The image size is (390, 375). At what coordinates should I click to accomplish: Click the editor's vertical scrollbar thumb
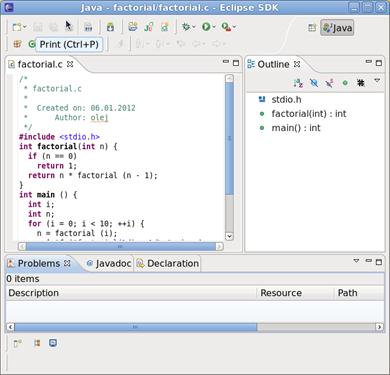click(229, 138)
